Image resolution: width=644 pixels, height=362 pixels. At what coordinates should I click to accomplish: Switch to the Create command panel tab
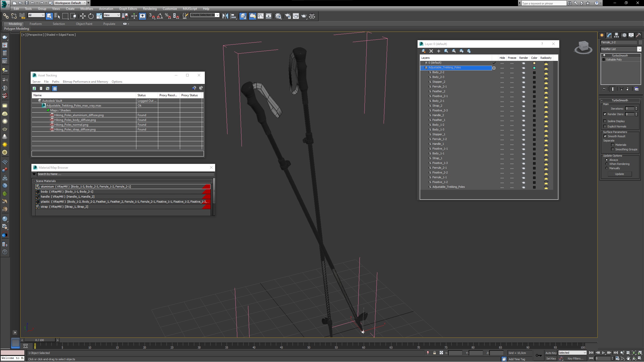pos(602,35)
